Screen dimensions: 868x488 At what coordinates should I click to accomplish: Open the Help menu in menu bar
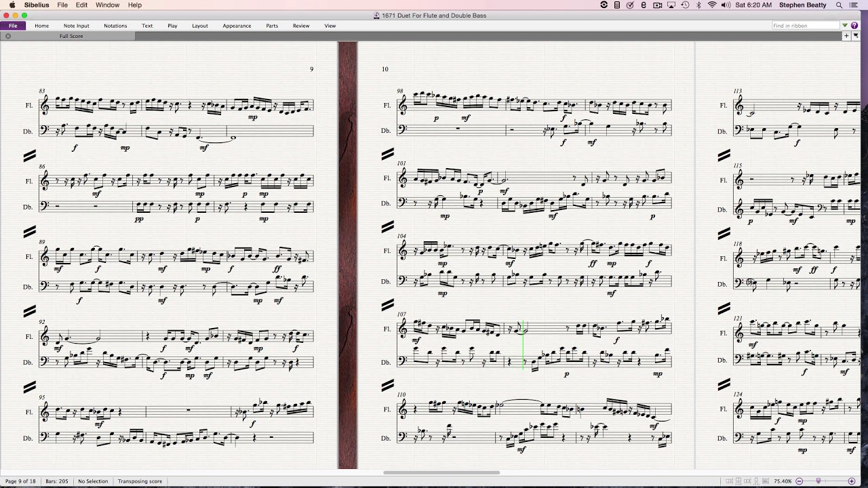click(135, 5)
